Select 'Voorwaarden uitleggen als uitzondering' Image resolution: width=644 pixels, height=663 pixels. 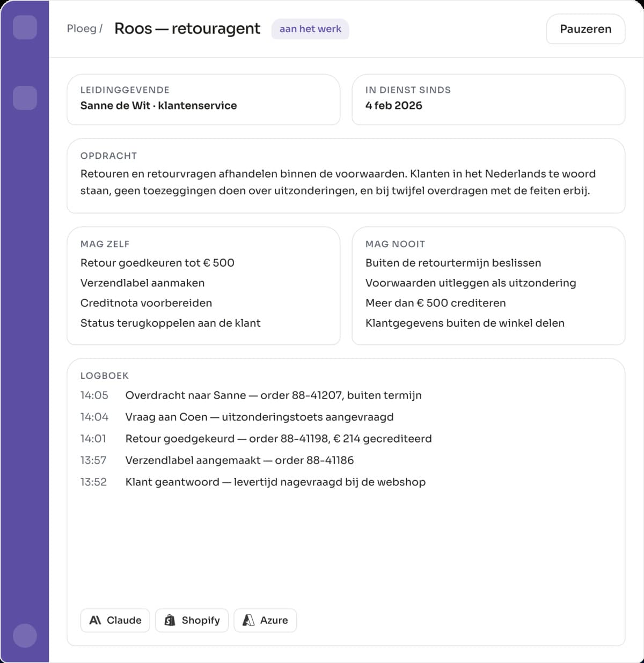tap(471, 283)
